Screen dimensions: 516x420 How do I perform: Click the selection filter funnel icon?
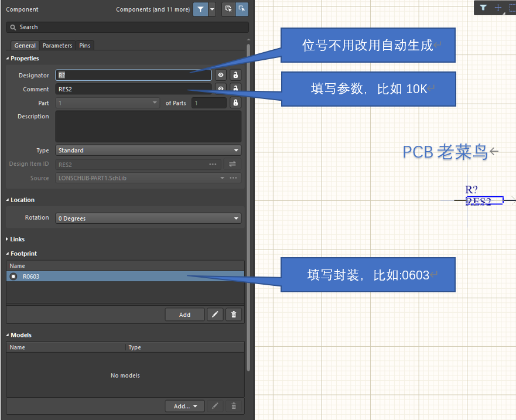pyautogui.click(x=200, y=9)
